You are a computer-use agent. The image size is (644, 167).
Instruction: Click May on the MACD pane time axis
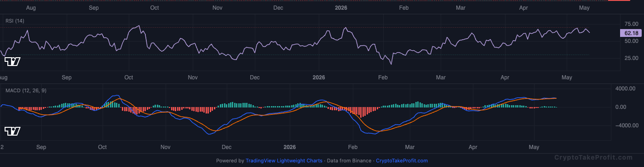tap(534, 147)
